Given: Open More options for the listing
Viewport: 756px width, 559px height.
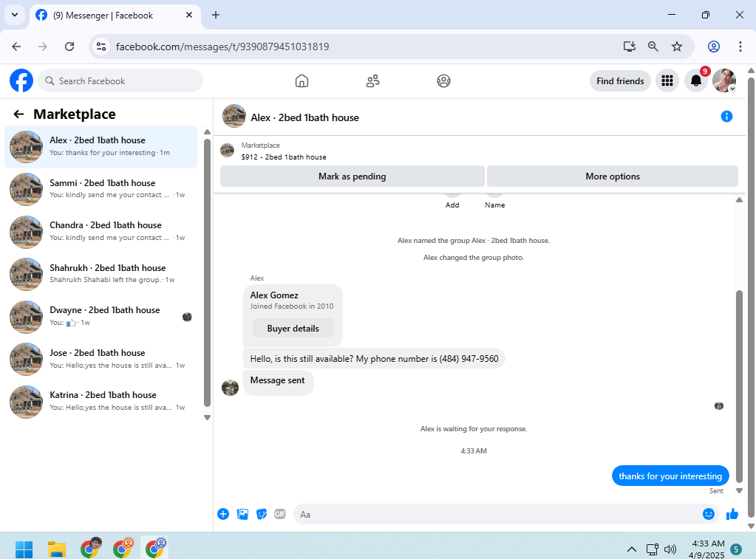Looking at the screenshot, I should tap(613, 176).
